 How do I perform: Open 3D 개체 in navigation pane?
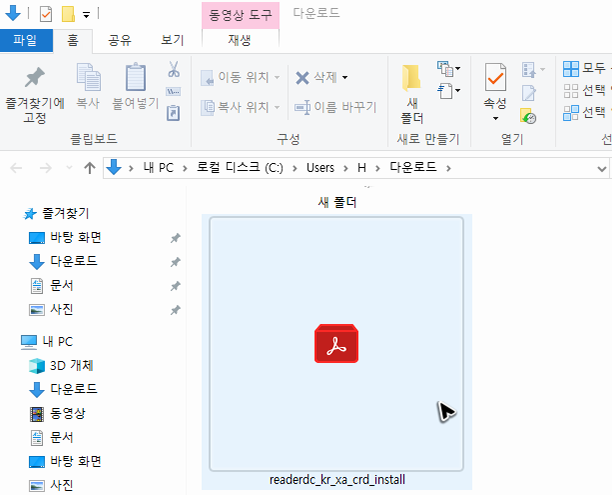point(62,366)
